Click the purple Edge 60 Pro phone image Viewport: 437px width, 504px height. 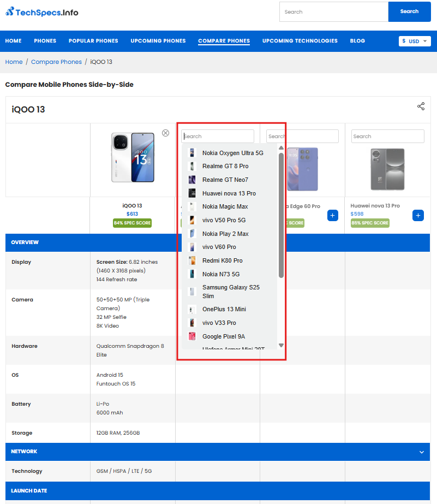[302, 169]
